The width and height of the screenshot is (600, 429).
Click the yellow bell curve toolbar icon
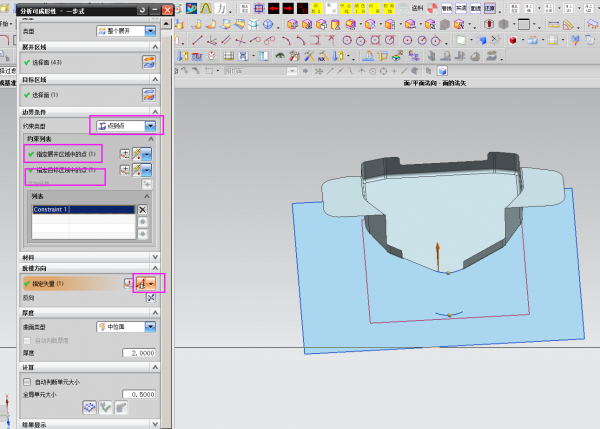tap(206, 8)
